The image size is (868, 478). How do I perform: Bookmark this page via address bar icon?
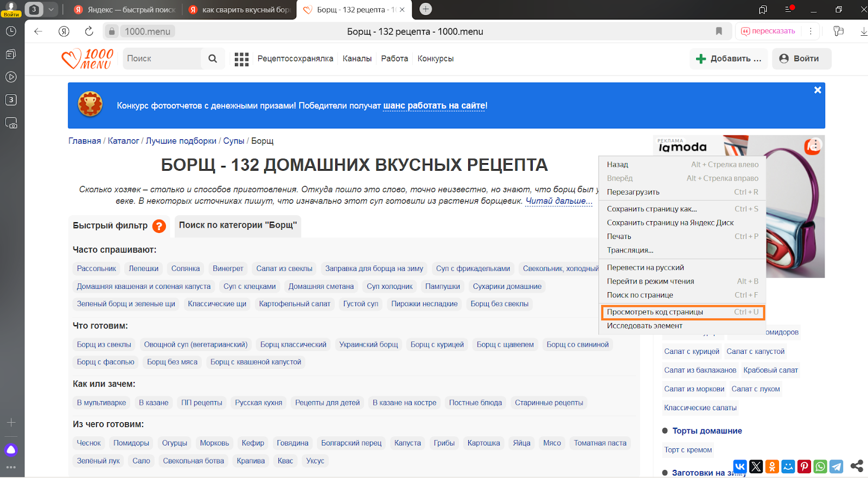719,31
